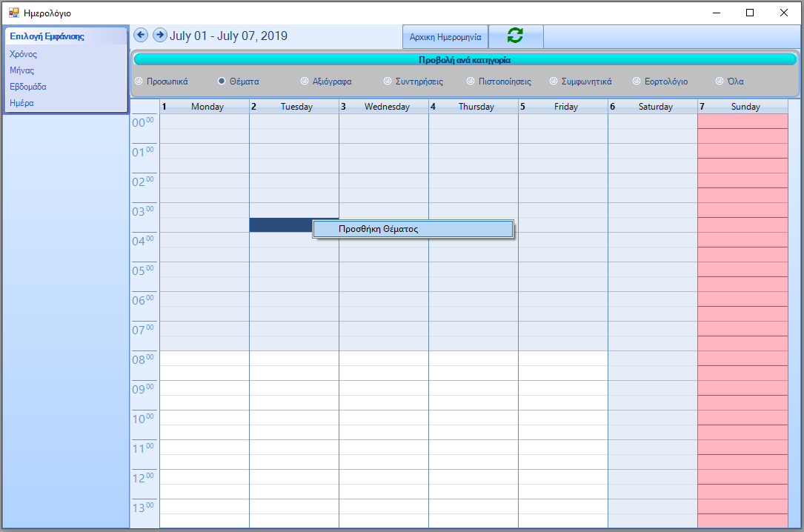
Task: Show the Εβδομάδα week view
Action: 27,87
